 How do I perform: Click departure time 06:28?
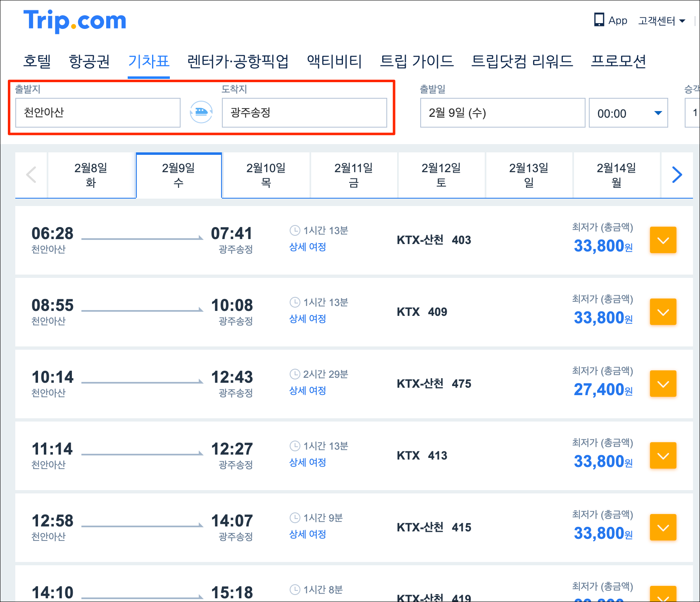coord(52,233)
